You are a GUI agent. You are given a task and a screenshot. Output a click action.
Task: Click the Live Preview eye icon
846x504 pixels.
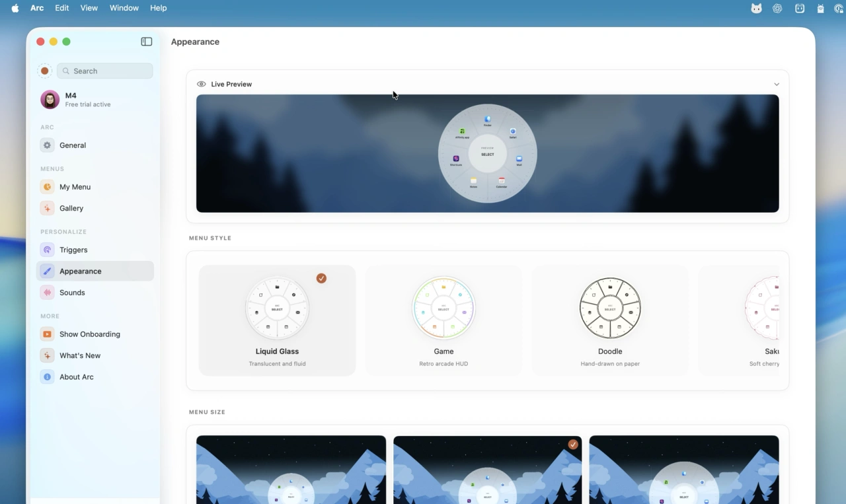point(202,85)
